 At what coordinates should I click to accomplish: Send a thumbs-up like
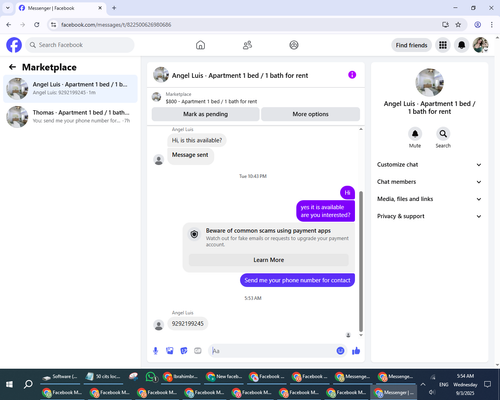tap(356, 351)
